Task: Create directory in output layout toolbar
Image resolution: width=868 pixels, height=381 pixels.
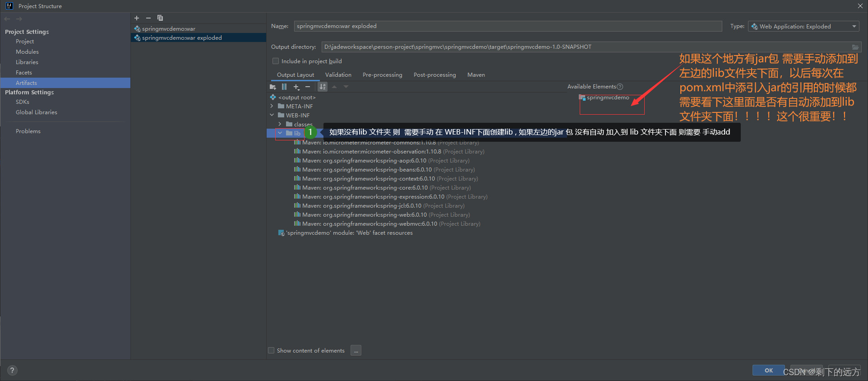Action: coord(273,87)
